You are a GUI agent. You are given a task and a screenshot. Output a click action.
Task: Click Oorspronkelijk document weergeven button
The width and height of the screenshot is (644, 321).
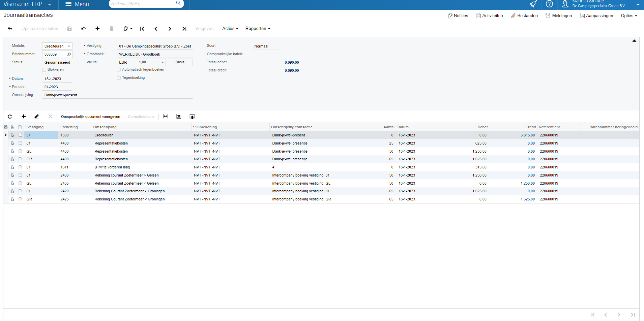click(x=90, y=117)
